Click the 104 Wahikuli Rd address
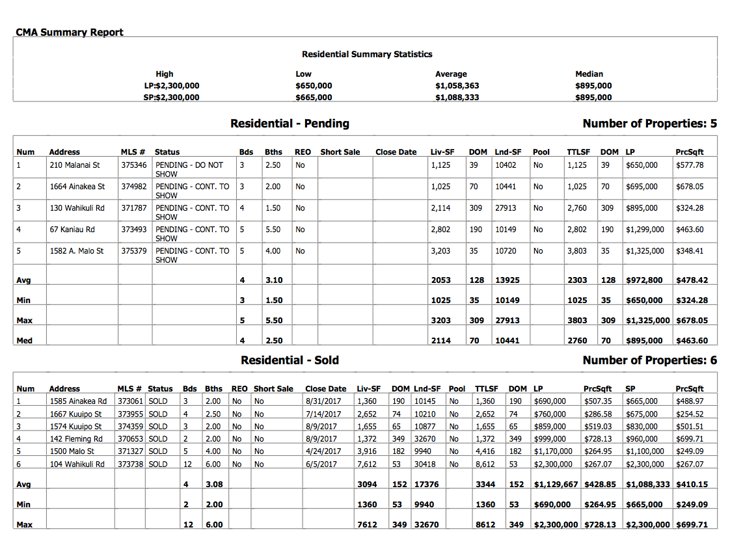730x560 pixels. [77, 464]
